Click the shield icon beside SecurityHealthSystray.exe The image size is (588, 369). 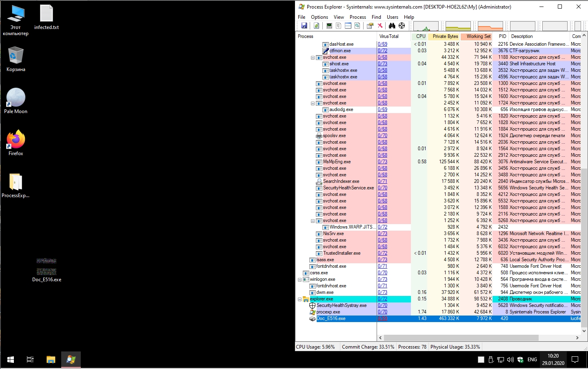pos(313,305)
